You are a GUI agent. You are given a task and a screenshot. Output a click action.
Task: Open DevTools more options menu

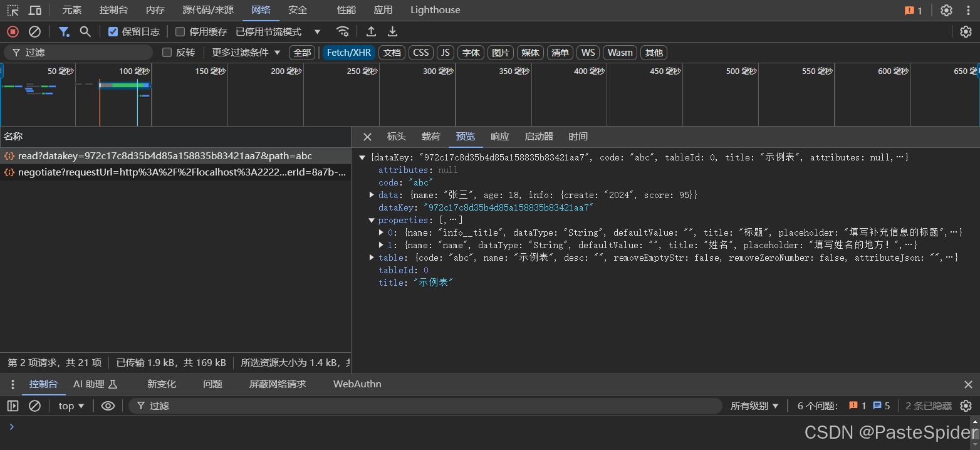click(968, 10)
